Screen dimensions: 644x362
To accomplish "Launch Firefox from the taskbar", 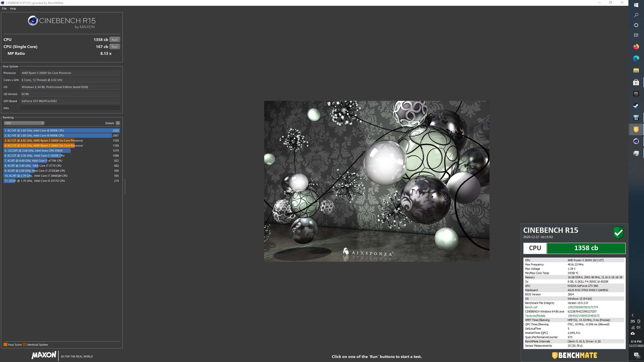I will tap(636, 47).
